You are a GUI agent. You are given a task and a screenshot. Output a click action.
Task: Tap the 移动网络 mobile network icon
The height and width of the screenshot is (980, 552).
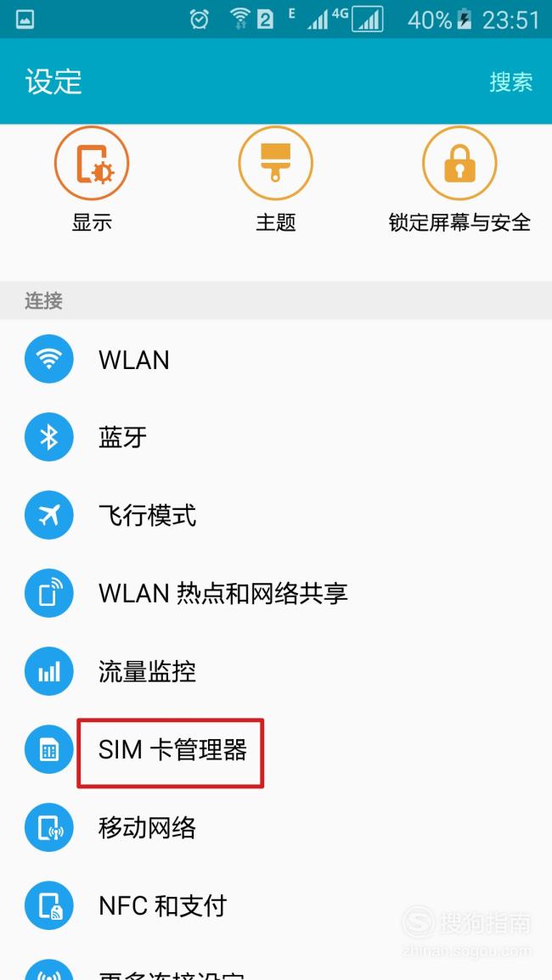click(48, 827)
